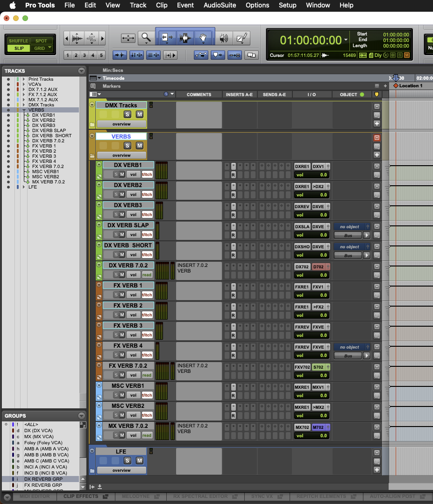Select the Zoomer magnifying glass tool
433x504 pixels.
146,38
